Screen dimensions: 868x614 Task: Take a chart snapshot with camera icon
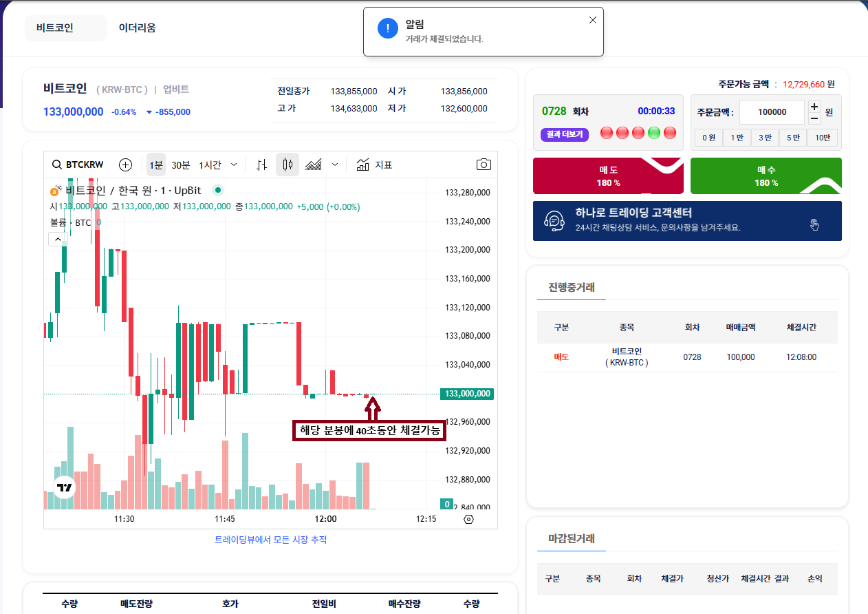point(484,165)
